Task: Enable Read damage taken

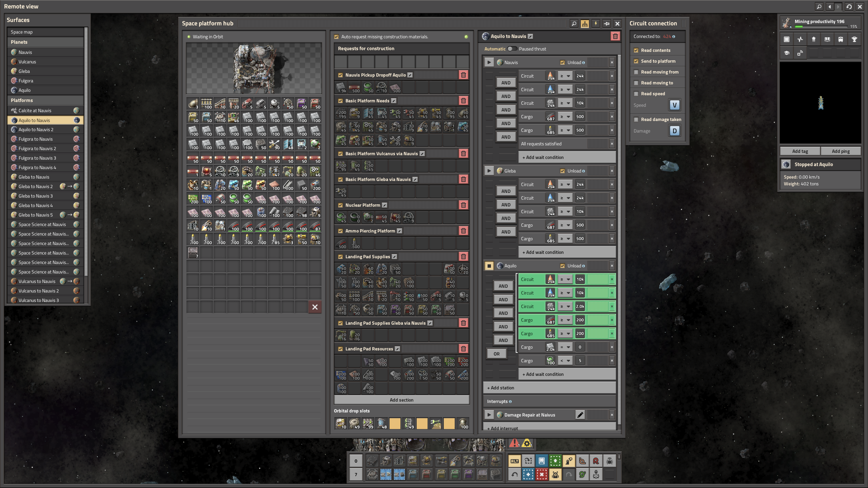Action: point(636,120)
